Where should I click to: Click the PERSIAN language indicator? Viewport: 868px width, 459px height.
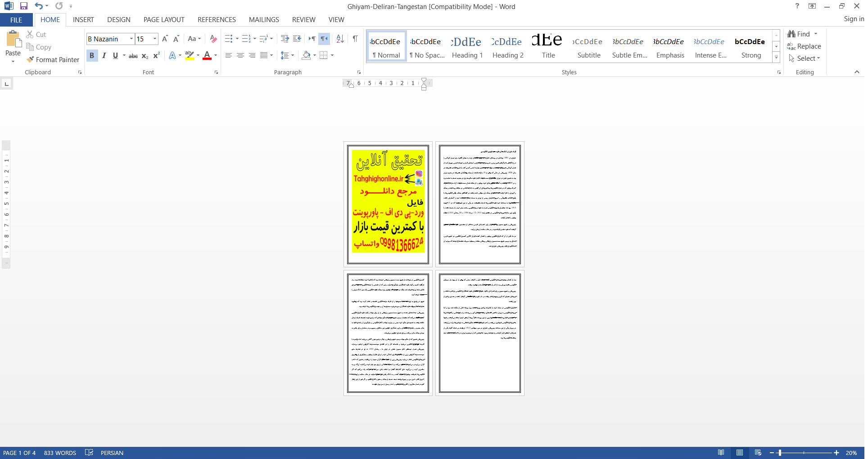[x=112, y=453]
